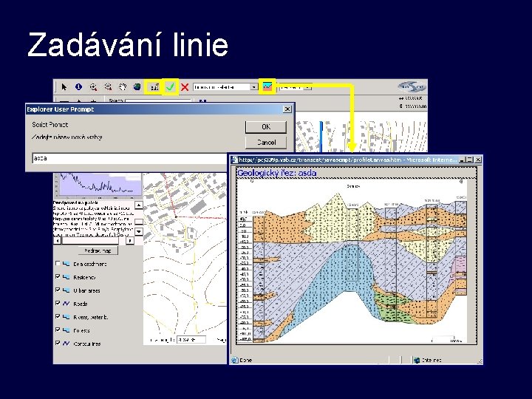Screen dimensions: 532x399
Task: Click the horizontal scrollbar left arrow
Action: (57, 240)
